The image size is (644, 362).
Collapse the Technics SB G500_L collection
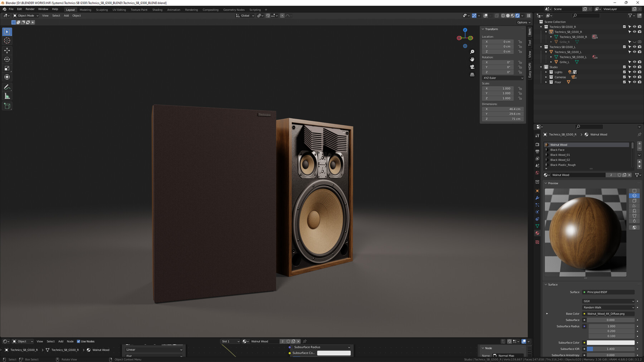[x=541, y=47]
